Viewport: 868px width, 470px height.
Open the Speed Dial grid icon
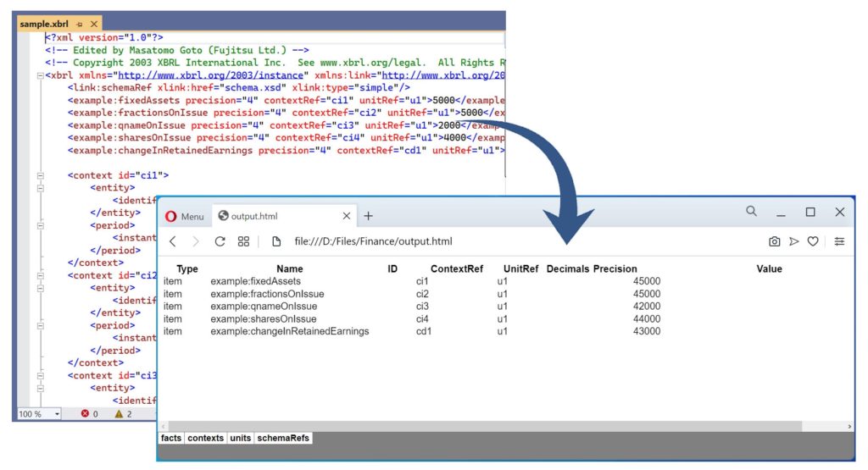coord(244,241)
